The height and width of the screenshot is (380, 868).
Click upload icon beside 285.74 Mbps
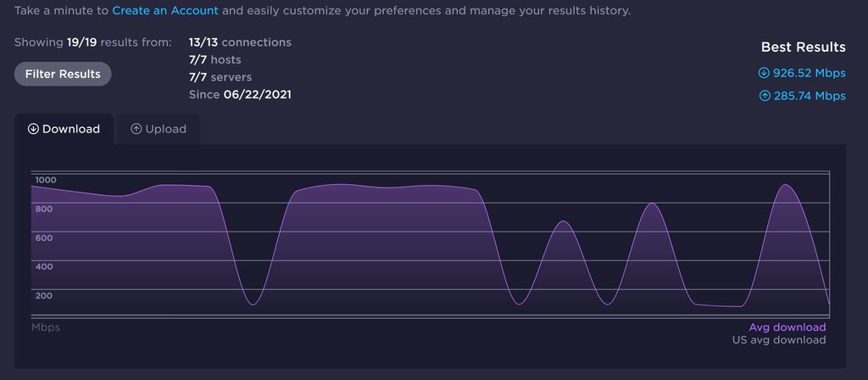click(764, 96)
